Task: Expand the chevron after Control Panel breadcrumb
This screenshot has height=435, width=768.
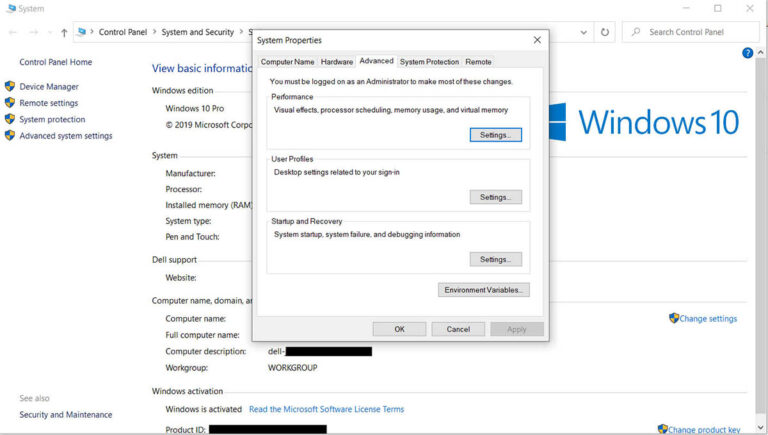Action: tap(153, 32)
